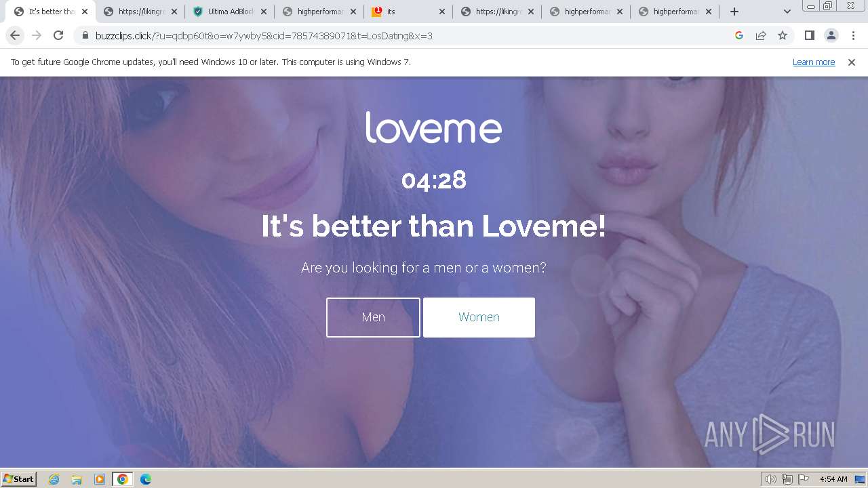Choose the Men button

click(x=373, y=317)
